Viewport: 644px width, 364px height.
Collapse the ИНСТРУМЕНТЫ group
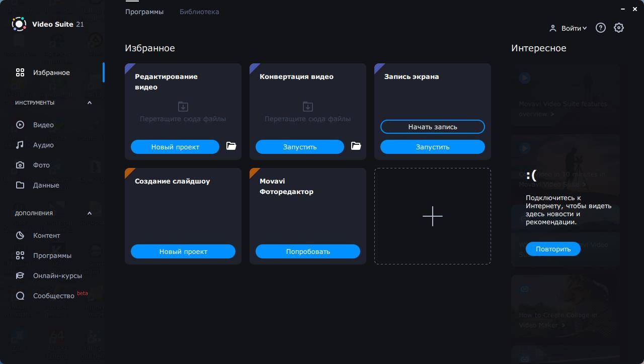coord(90,103)
